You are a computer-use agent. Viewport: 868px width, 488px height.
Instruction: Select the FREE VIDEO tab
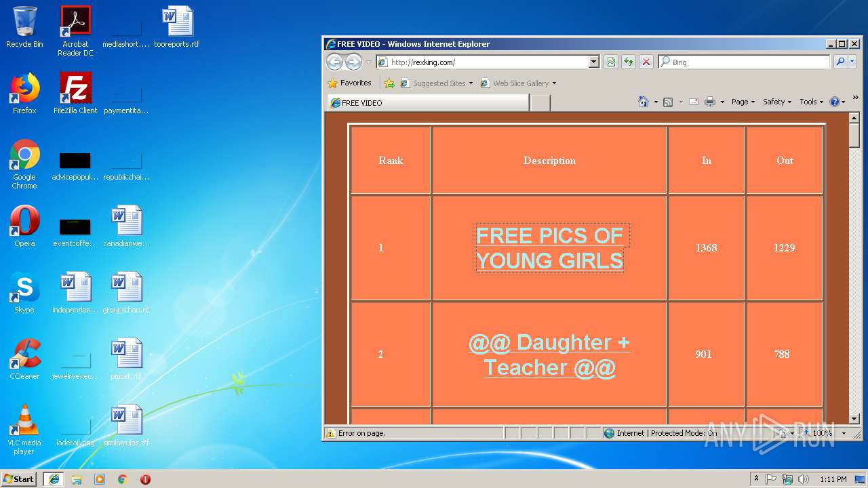(428, 103)
